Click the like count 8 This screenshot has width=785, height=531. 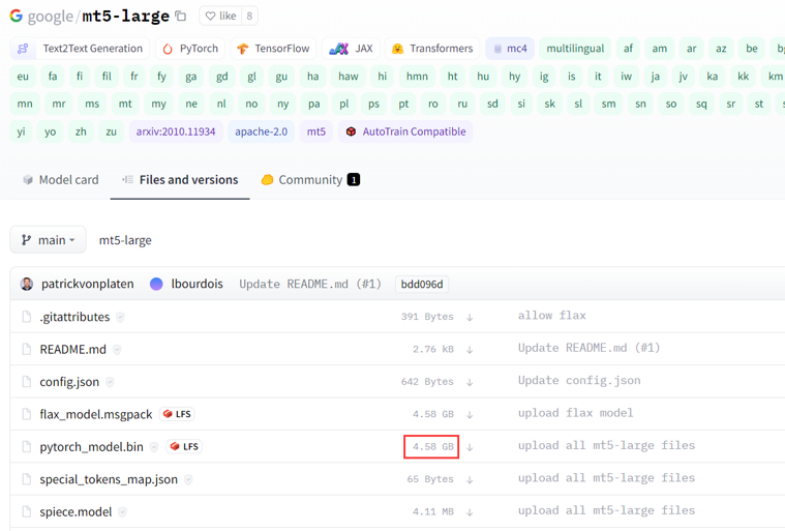click(249, 16)
